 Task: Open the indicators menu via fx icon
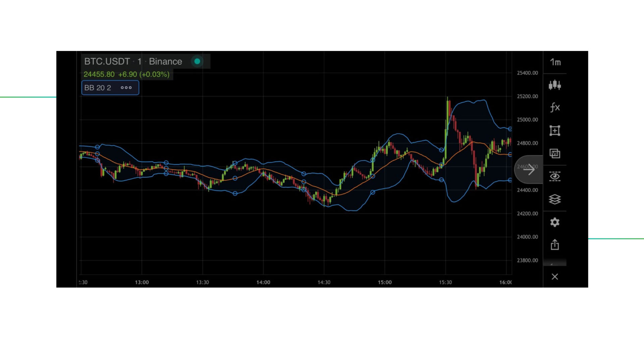coord(555,107)
